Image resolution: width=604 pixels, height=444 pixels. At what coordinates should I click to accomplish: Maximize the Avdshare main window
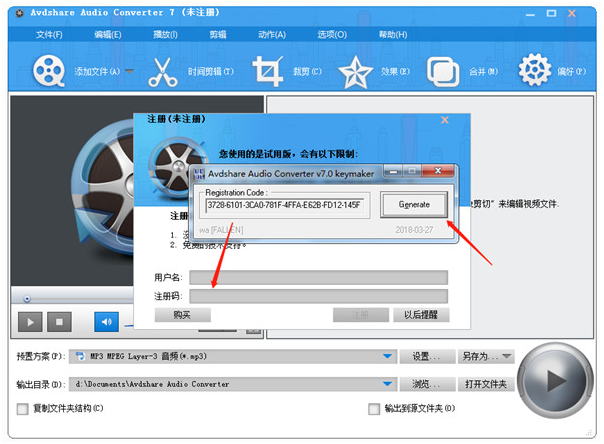(551, 13)
